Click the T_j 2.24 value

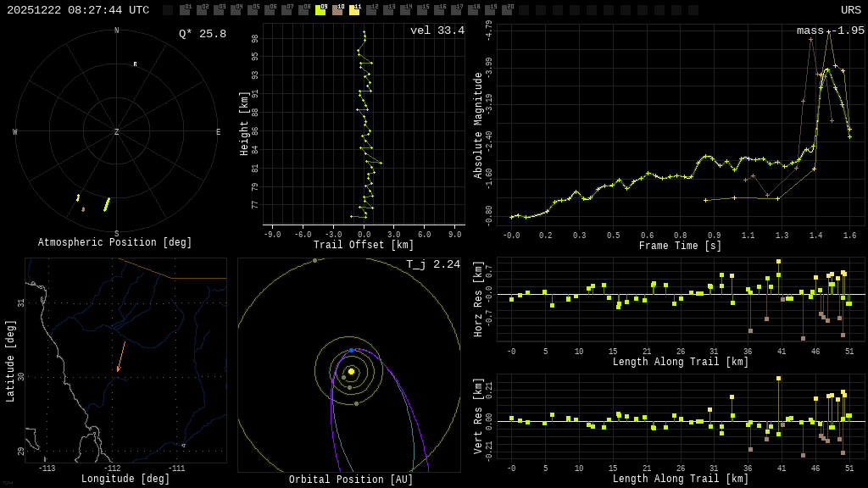432,265
